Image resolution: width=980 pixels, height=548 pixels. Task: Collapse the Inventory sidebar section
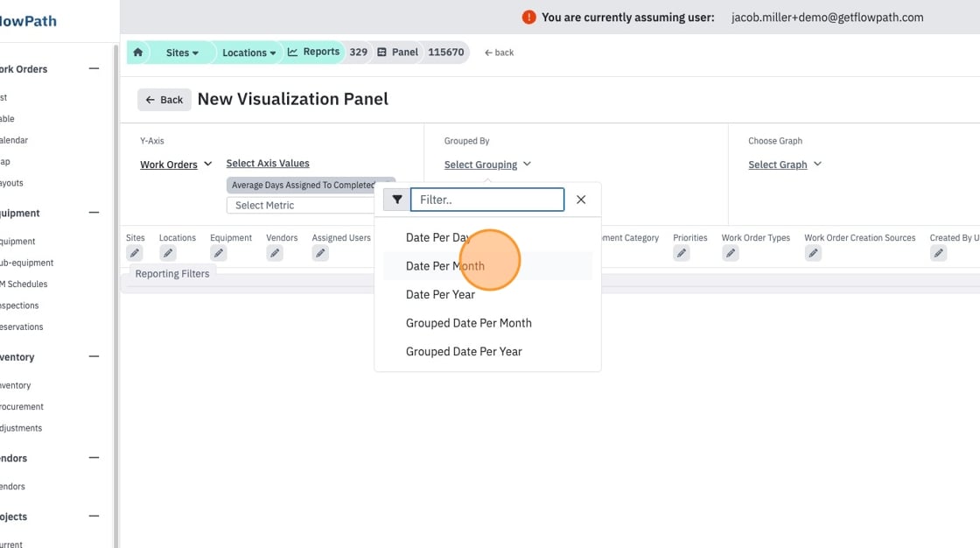click(x=94, y=356)
